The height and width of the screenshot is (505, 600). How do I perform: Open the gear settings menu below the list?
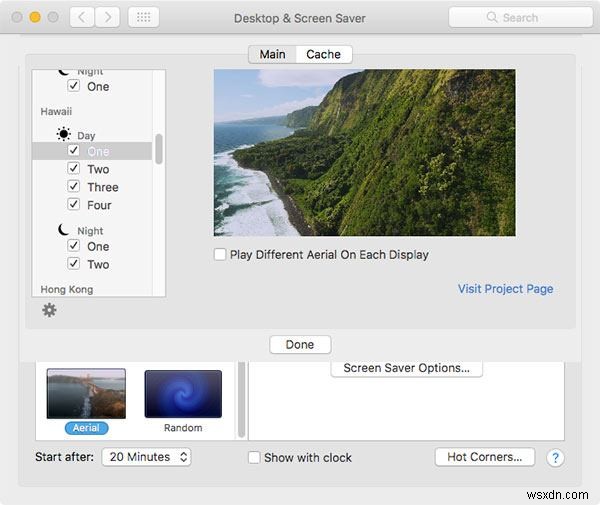(x=49, y=310)
